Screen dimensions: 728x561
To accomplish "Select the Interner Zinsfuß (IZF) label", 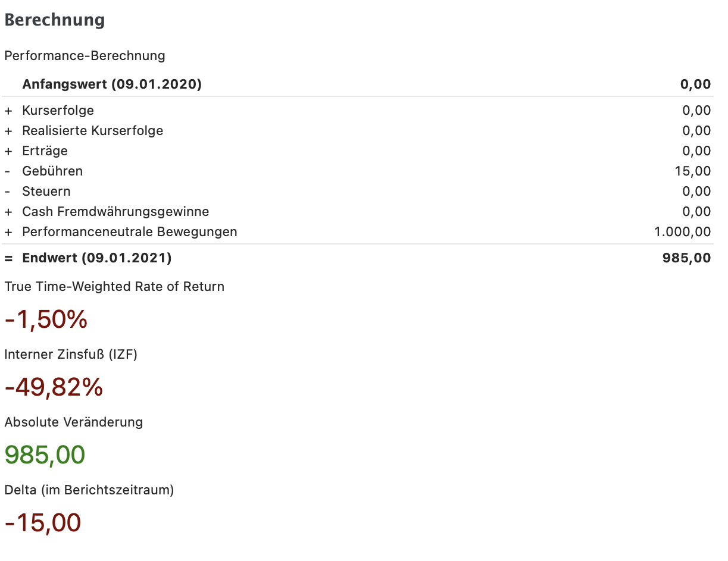I will [x=71, y=355].
